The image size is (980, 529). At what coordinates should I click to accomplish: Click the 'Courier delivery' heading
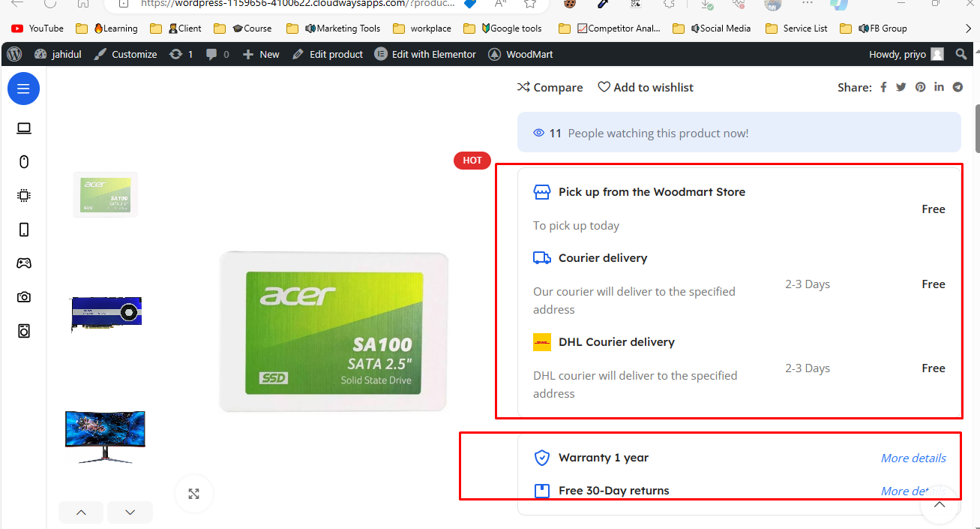[603, 258]
